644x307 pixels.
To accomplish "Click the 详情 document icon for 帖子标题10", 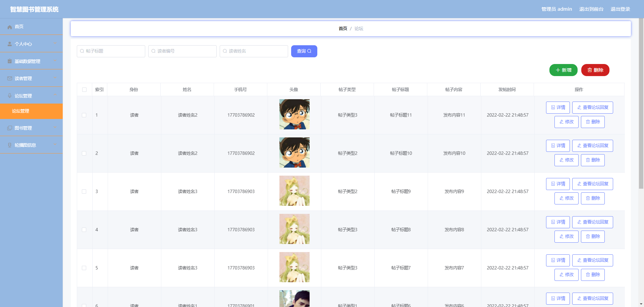I will point(553,146).
